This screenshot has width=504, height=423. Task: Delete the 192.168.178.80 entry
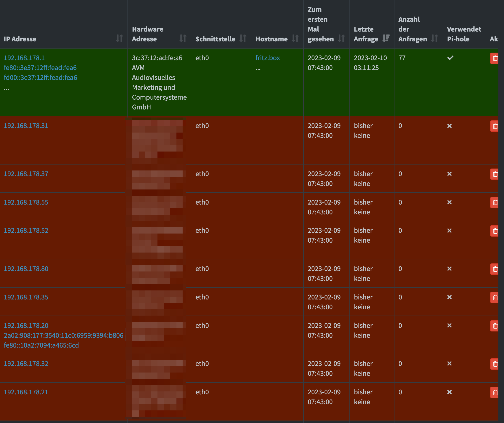(x=494, y=269)
